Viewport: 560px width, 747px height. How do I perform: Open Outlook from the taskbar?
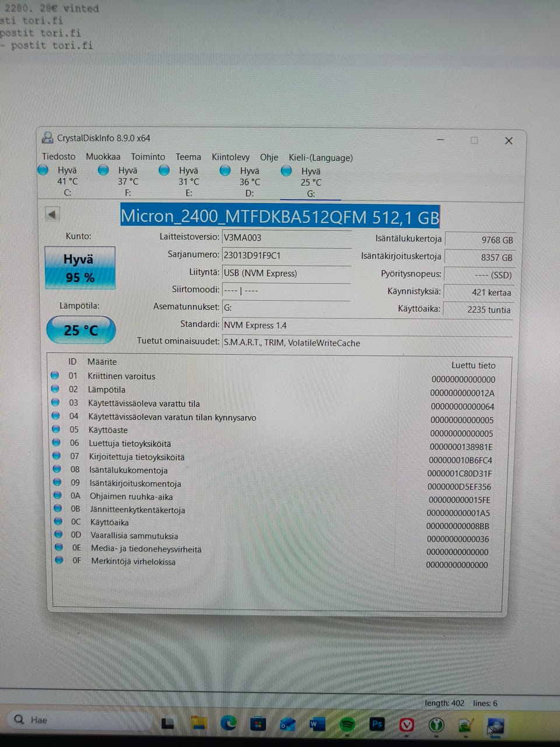pos(288,724)
